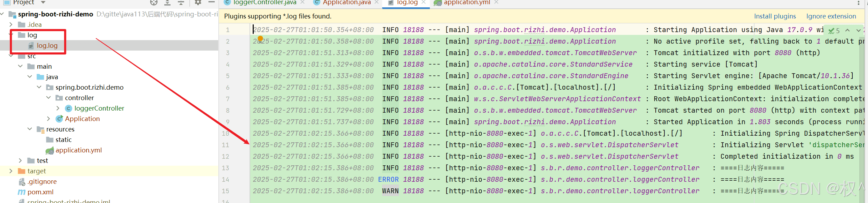Screen dimensions: 868x203
Task: Collapse the controller package
Action: click(x=48, y=98)
